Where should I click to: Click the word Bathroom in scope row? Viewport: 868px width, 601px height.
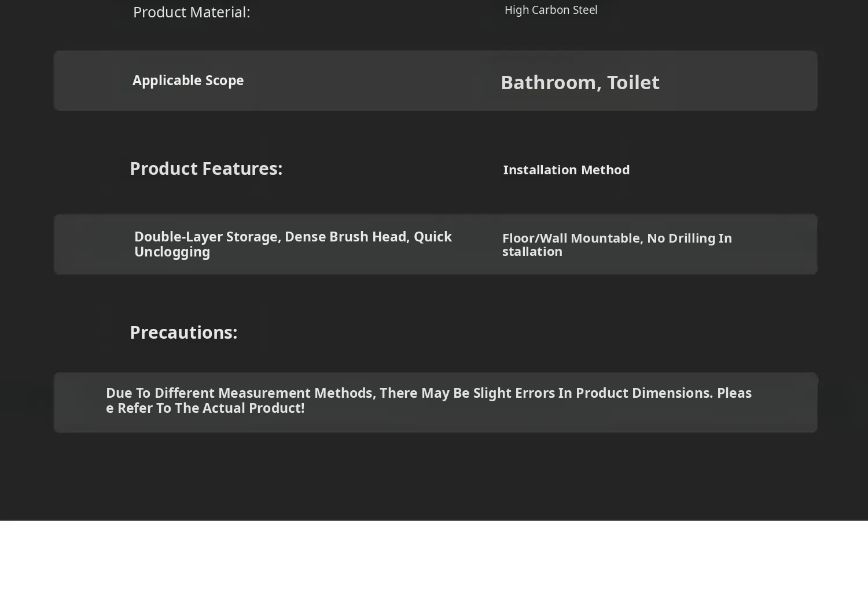point(548,82)
